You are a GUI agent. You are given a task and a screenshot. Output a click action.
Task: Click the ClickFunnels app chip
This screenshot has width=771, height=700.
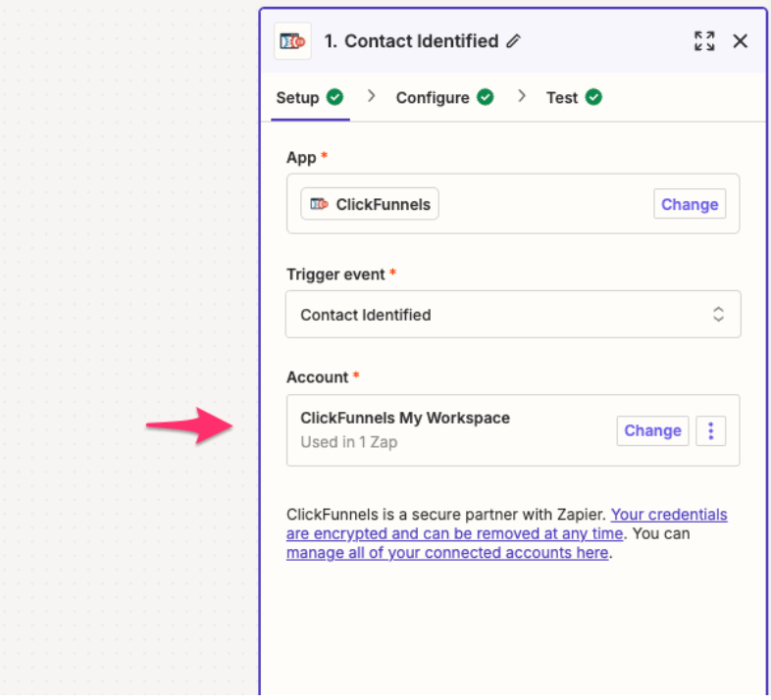(x=370, y=204)
